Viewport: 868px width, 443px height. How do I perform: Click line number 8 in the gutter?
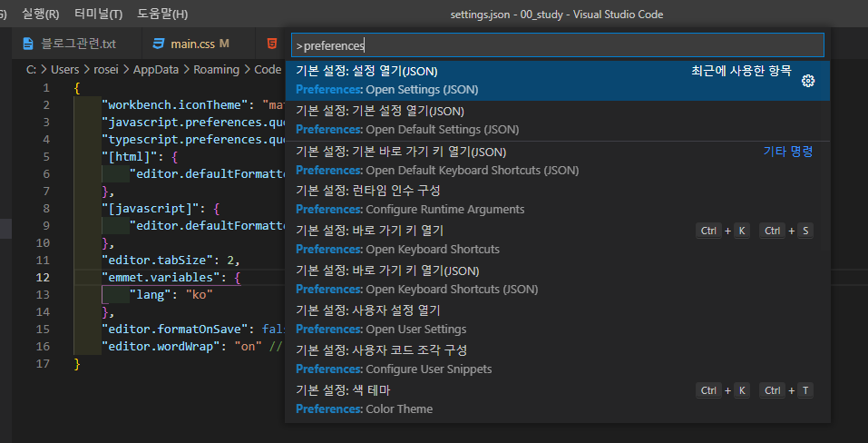46,208
